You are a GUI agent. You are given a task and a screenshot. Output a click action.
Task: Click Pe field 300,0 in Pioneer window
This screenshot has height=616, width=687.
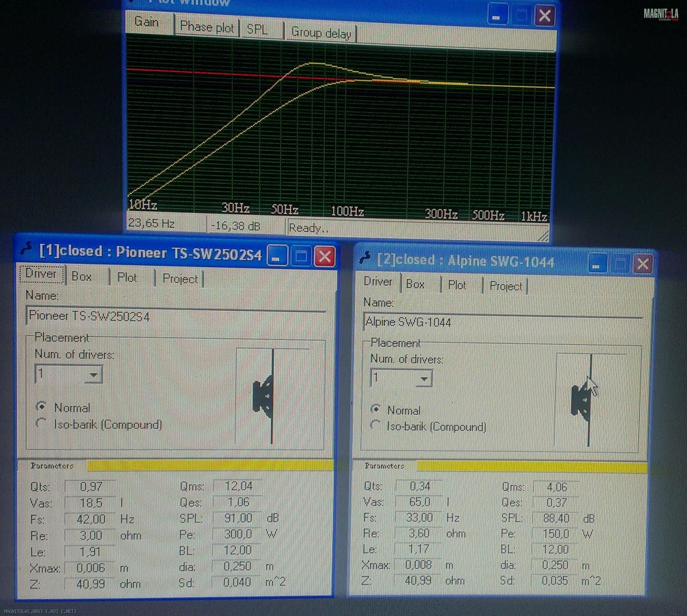[x=237, y=534]
